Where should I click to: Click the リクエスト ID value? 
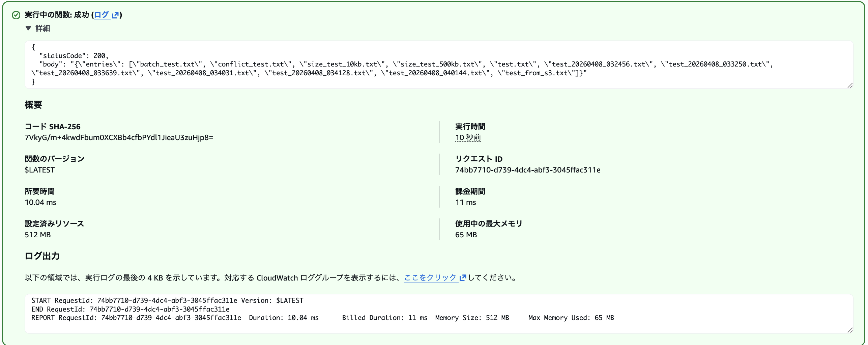pos(528,170)
